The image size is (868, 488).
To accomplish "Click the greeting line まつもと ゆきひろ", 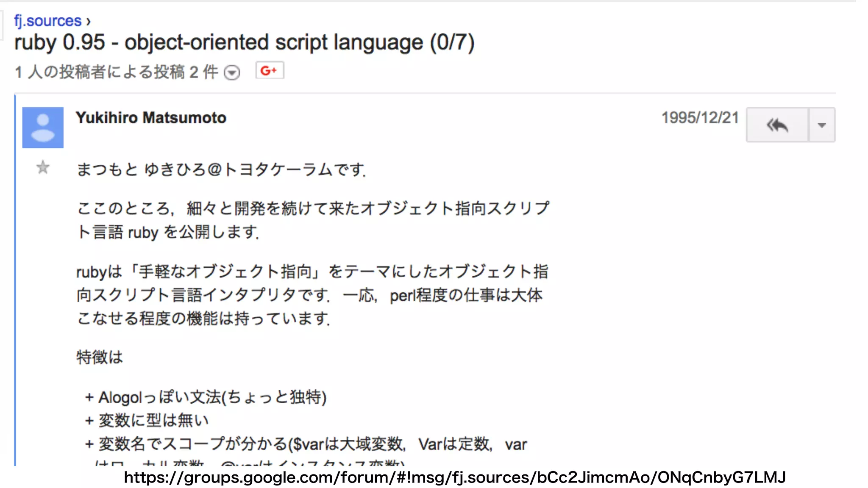I will 220,169.
